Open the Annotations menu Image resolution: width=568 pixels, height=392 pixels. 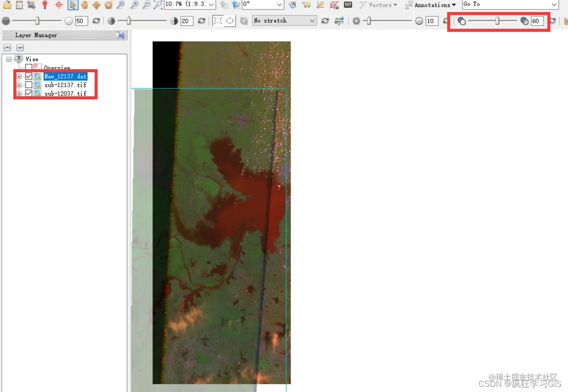[430, 5]
